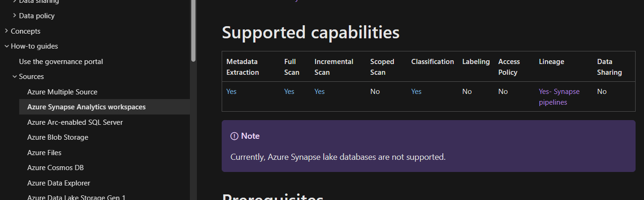Open Azure Data Explorer article
644x200 pixels.
pos(58,183)
